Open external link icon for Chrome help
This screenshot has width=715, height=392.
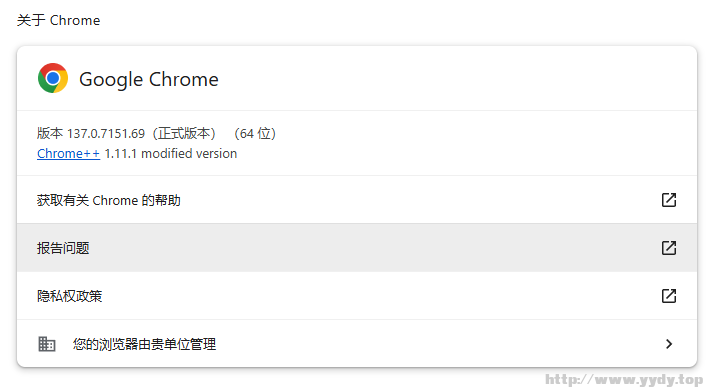click(668, 200)
